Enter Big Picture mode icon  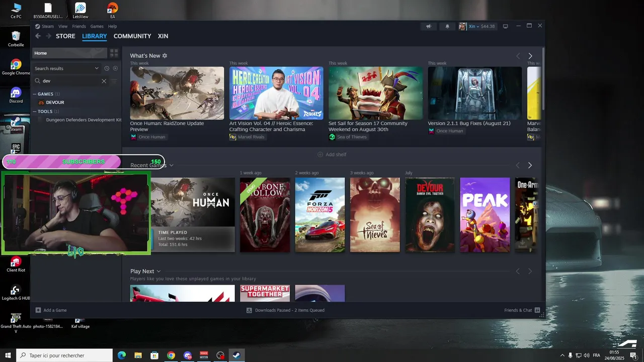coord(506,26)
